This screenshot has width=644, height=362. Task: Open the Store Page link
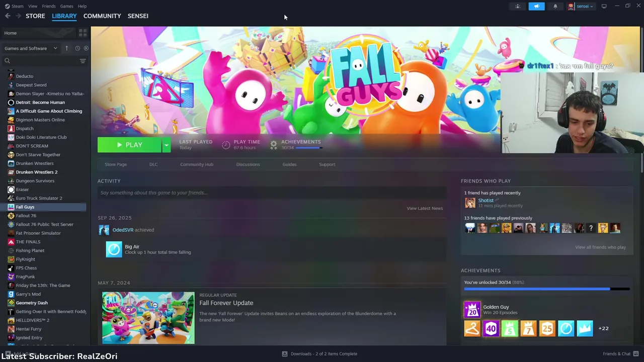[116, 164]
